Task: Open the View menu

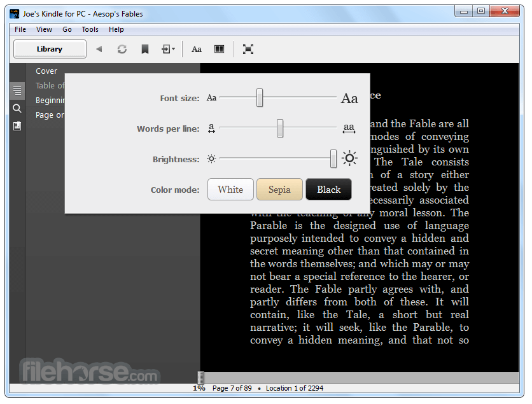Action: point(44,29)
